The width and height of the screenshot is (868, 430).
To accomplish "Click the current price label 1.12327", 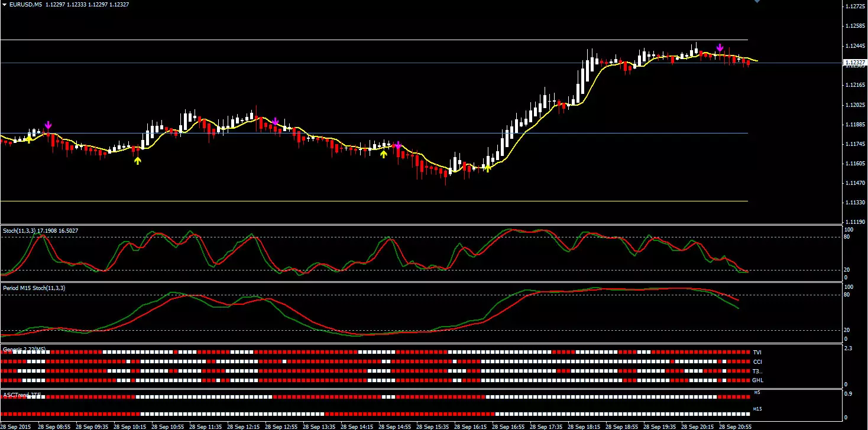I will [855, 63].
